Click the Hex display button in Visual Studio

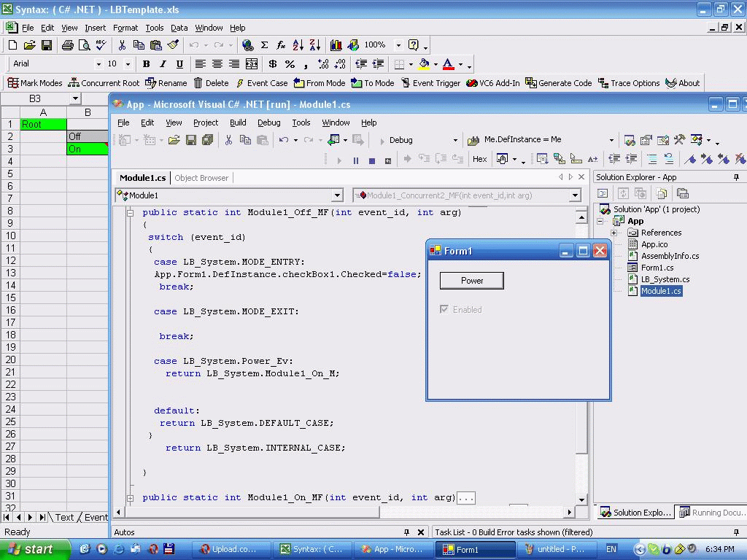pos(480,159)
